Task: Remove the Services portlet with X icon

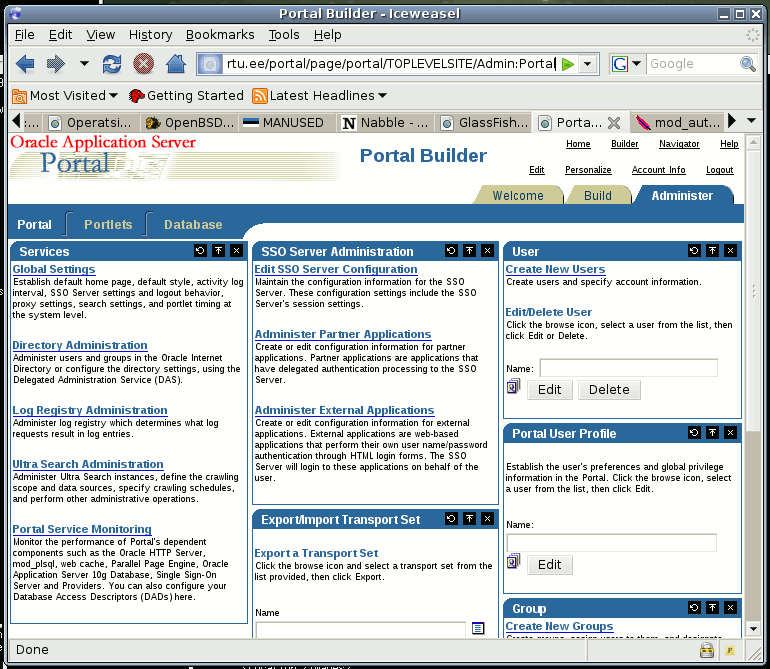Action: coord(237,251)
